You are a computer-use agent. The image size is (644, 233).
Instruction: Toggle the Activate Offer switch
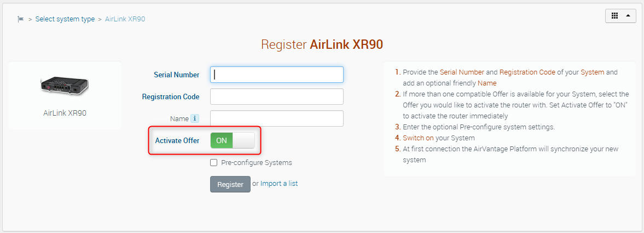pos(233,140)
